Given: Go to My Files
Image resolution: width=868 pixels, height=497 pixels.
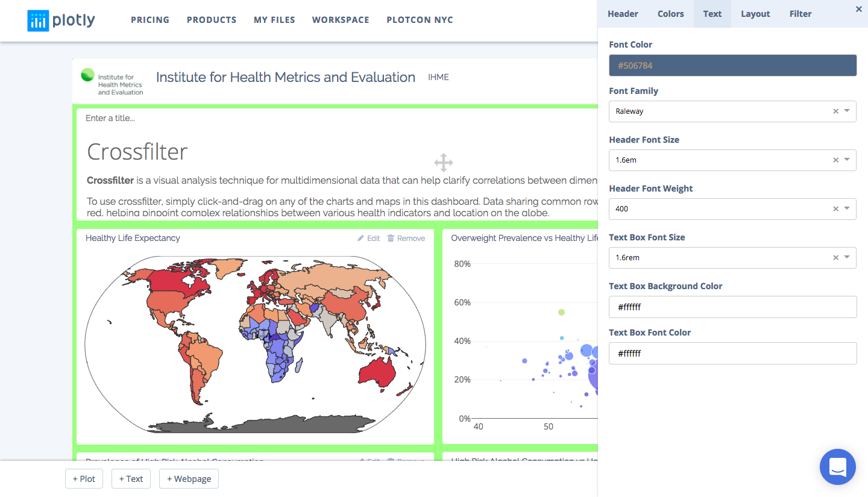Looking at the screenshot, I should coord(274,20).
